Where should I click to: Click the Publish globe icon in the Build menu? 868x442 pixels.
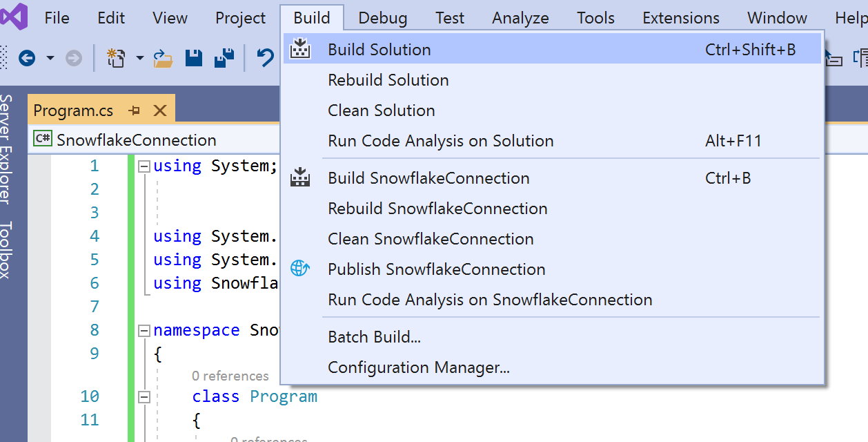coord(300,269)
